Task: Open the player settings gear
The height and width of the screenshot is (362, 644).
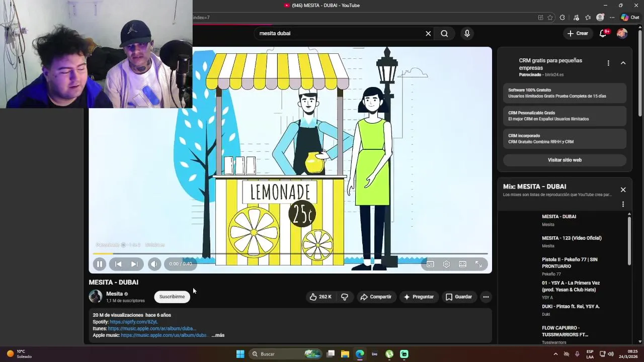Action: (x=446, y=264)
